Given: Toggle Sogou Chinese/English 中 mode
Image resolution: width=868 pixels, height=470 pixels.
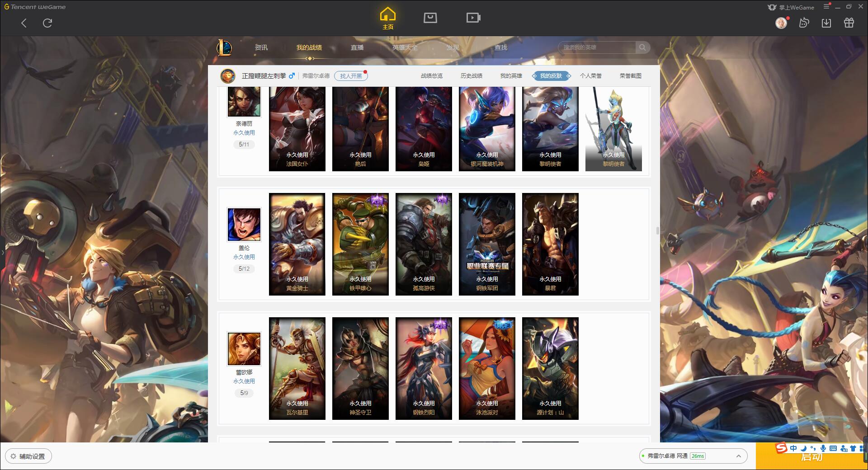Looking at the screenshot, I should point(793,448).
